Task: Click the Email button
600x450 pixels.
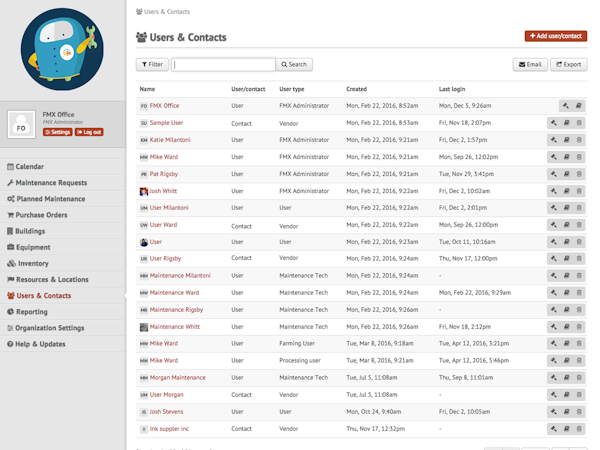Action: point(530,64)
